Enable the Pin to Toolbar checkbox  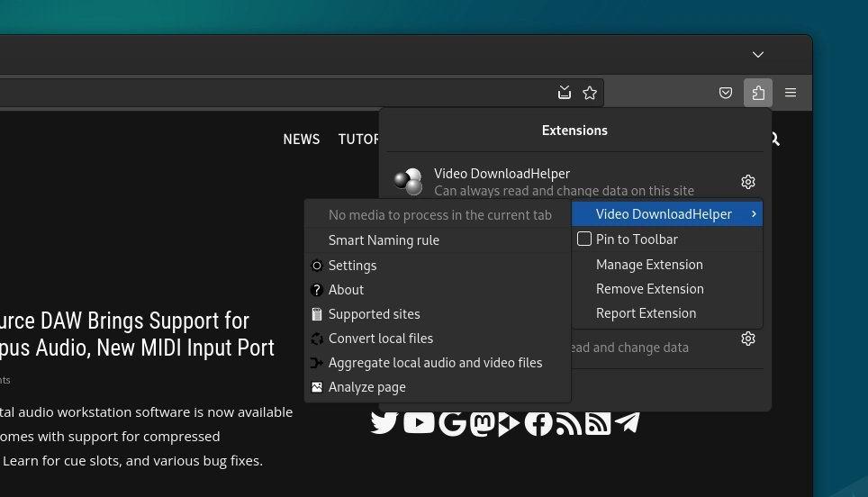click(584, 239)
